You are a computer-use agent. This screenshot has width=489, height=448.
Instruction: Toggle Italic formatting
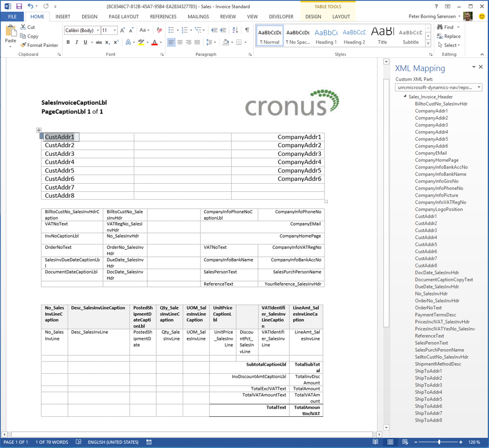[x=77, y=42]
